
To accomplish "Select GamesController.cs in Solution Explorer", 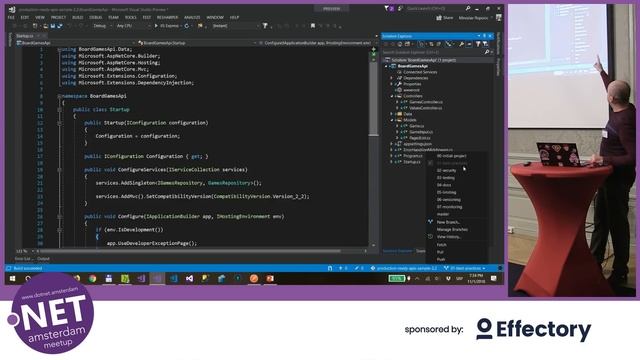I will (426, 102).
